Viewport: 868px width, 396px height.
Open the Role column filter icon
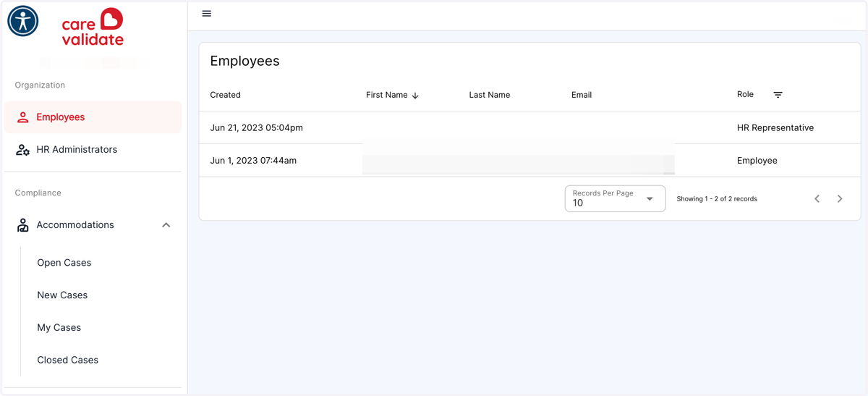(x=778, y=95)
